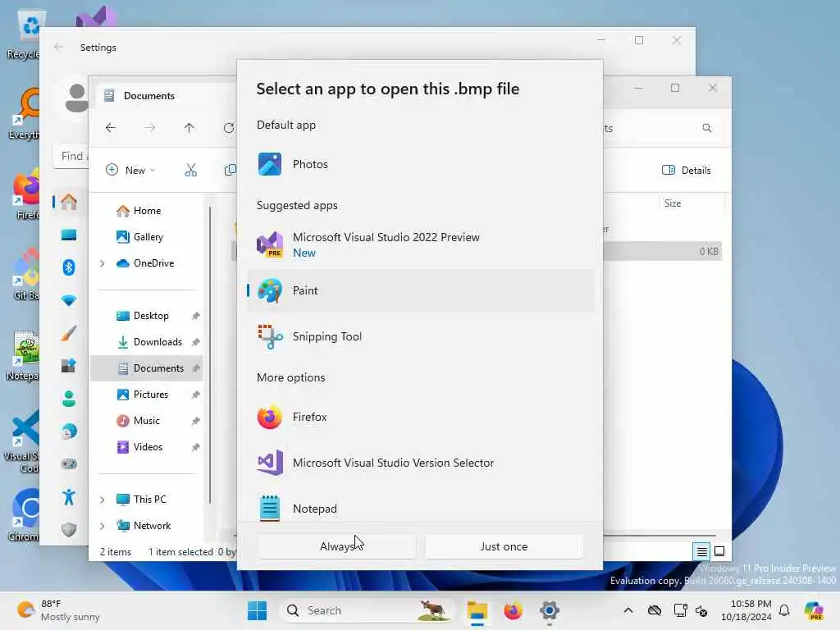Refresh the Documents folder view
Screen dimensions: 840x630
pyautogui.click(x=229, y=128)
